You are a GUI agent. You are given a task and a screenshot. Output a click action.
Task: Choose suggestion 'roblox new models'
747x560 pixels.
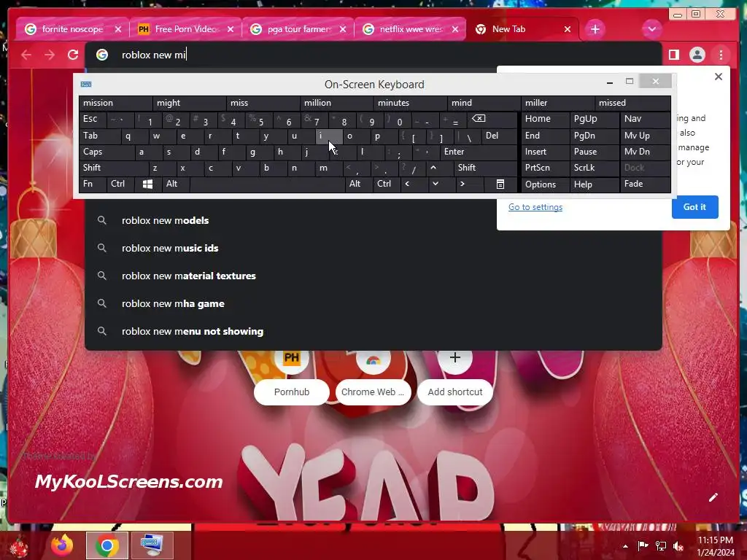[373, 220]
